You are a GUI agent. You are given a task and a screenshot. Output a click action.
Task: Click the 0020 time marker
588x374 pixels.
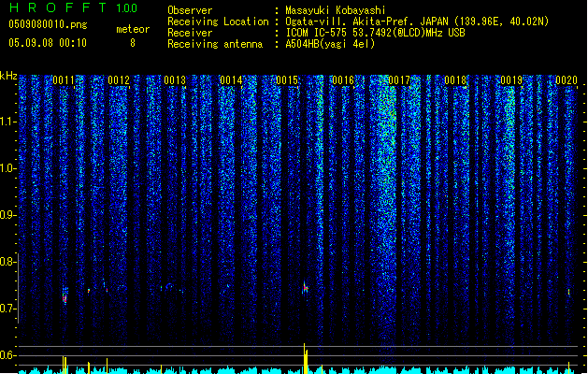[566, 80]
